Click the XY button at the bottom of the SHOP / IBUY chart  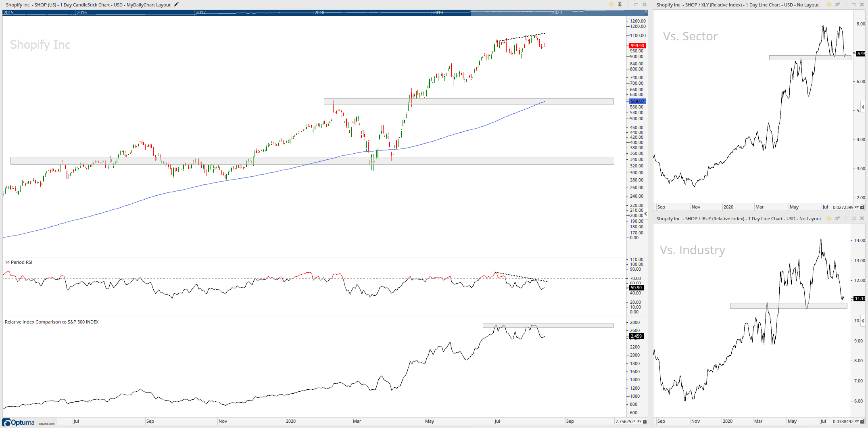(x=857, y=421)
